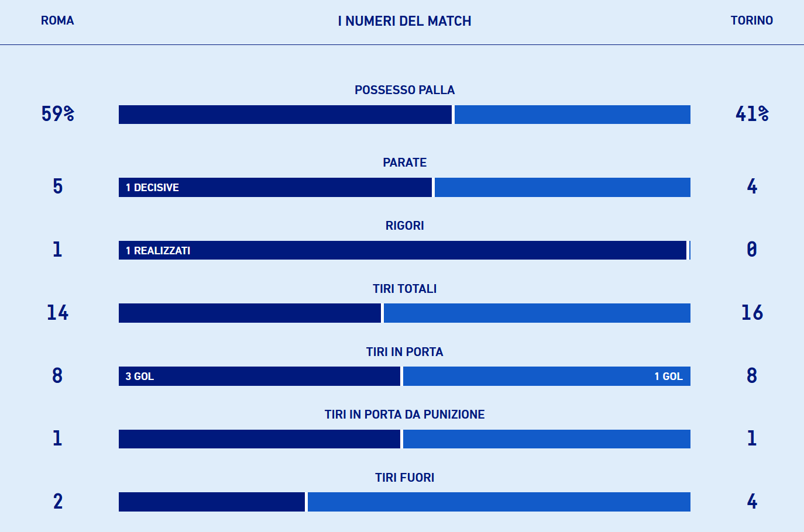Click the 1 REALIZZATI text in penalties bar
Screen dimensions: 804x532
(x=158, y=251)
